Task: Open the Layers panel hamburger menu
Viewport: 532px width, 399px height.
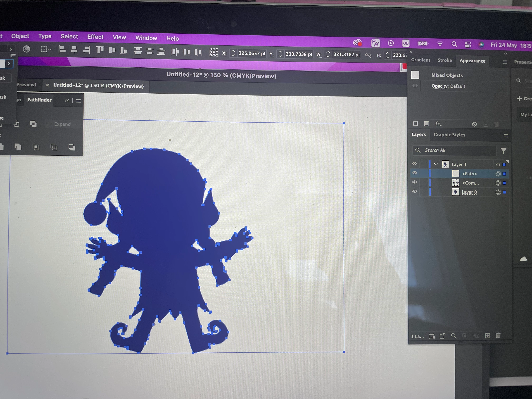Action: click(x=506, y=136)
